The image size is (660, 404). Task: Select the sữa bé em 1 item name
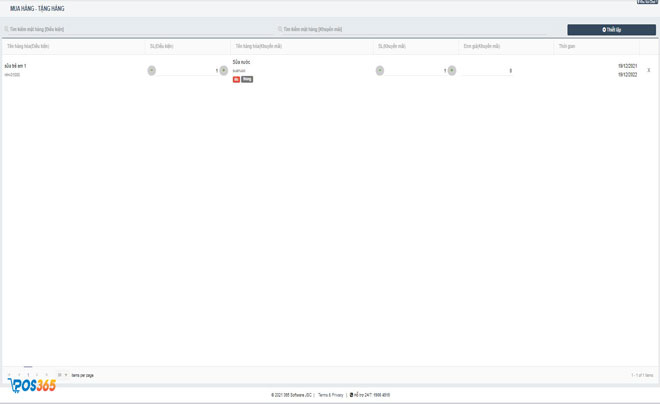[16, 66]
